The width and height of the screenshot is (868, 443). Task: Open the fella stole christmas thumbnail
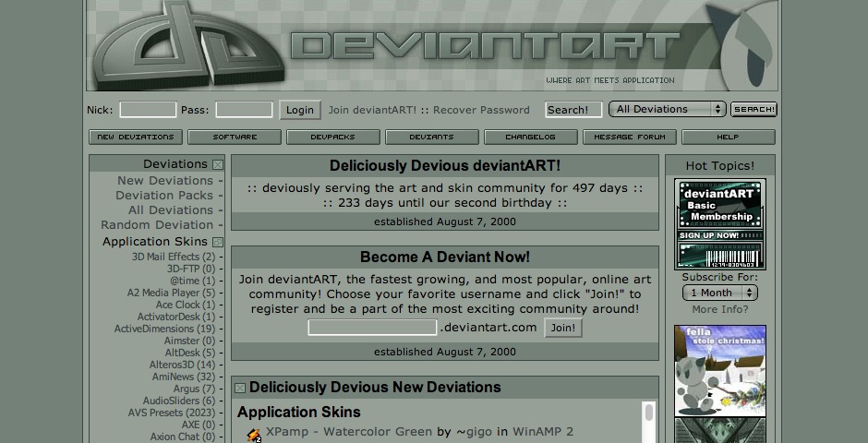[719, 370]
